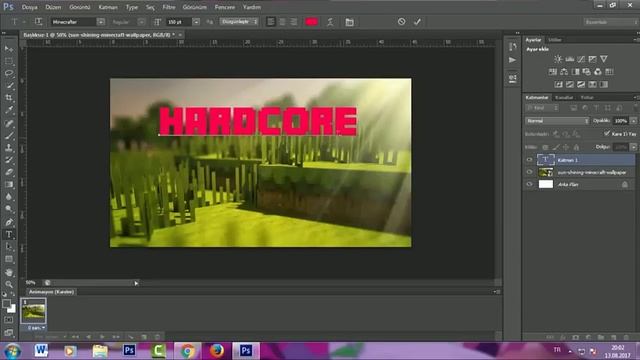Open the Normal blend mode dropdown
640x360 pixels.
pos(557,121)
